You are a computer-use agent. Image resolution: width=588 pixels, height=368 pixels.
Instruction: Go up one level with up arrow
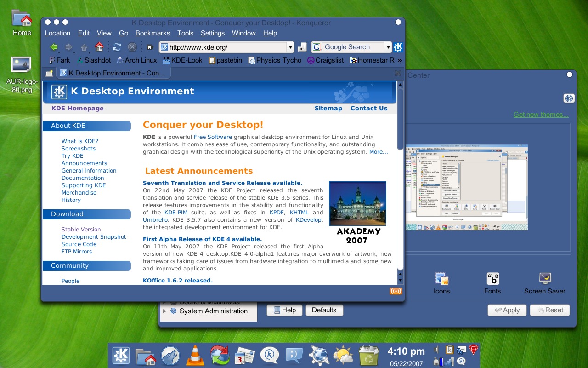(84, 47)
